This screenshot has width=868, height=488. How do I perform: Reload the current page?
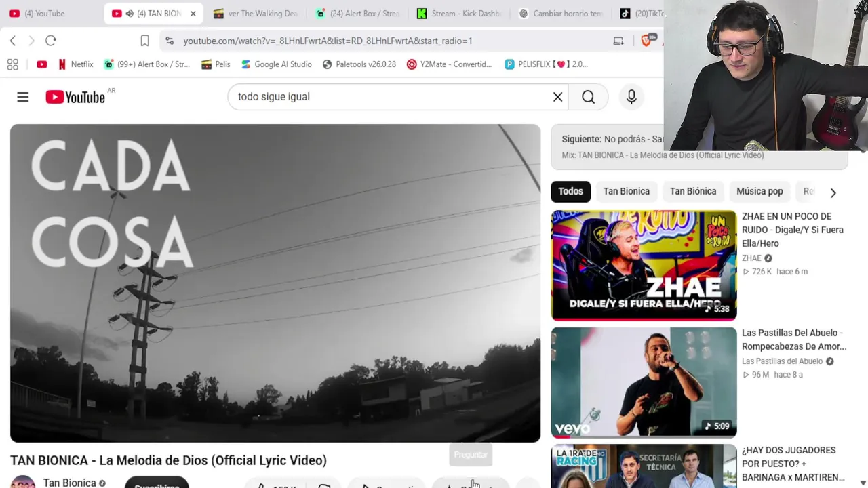(50, 41)
